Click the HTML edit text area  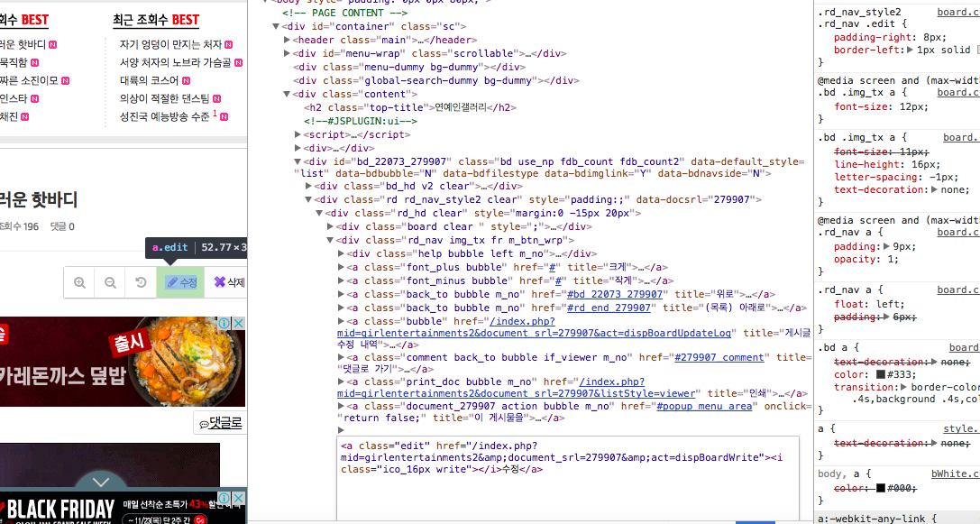tap(568, 487)
